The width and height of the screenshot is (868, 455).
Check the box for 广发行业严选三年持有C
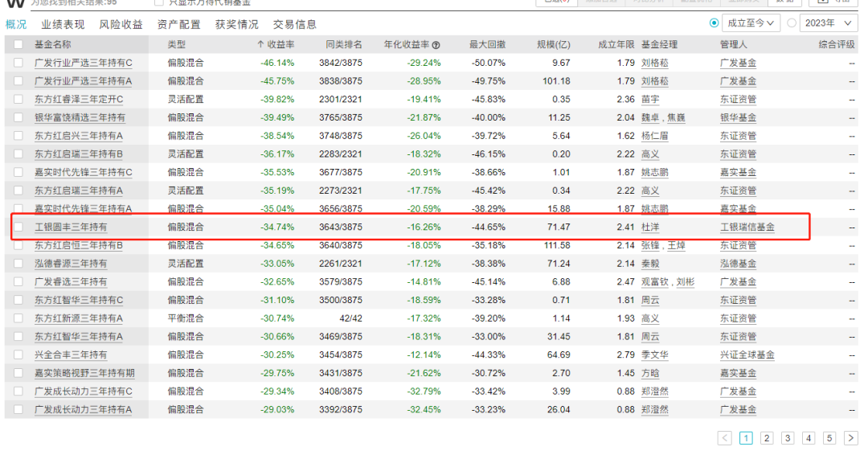tap(18, 63)
